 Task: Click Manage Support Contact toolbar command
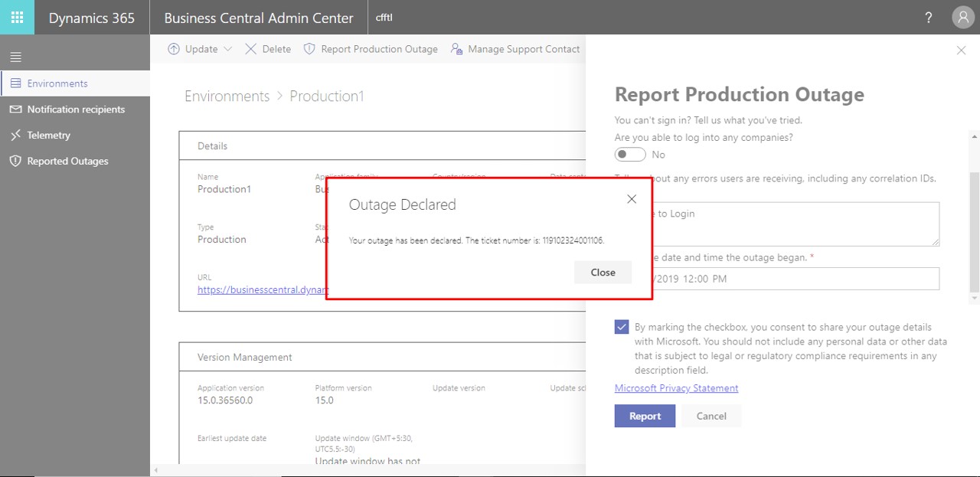click(x=515, y=49)
